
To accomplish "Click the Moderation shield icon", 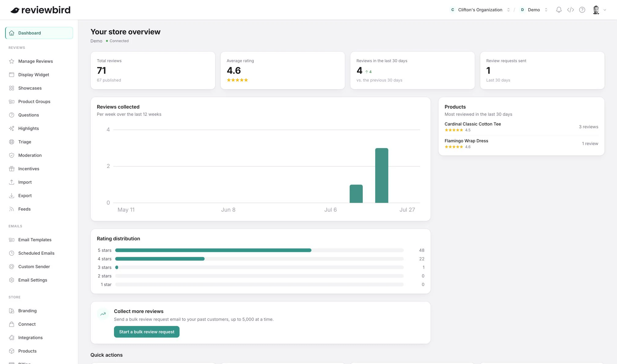I will (x=12, y=155).
